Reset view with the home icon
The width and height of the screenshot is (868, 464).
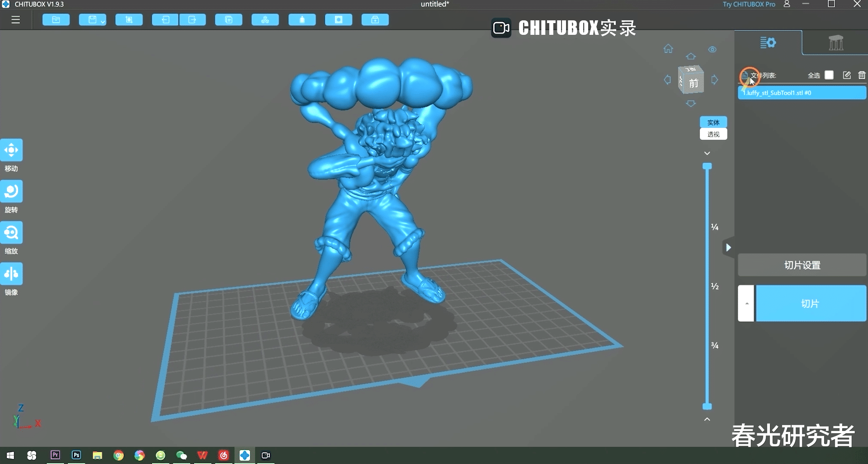(668, 49)
